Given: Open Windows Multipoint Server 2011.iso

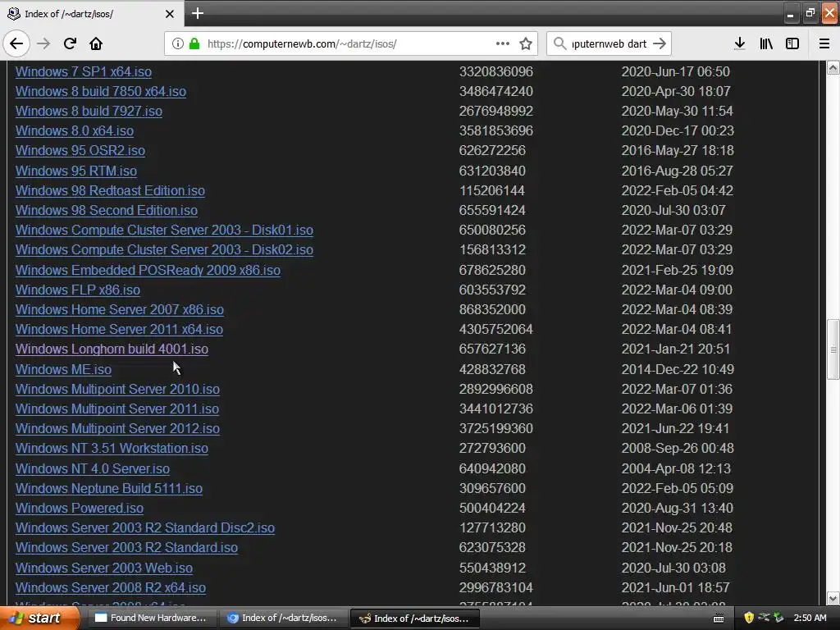Looking at the screenshot, I should (117, 409).
